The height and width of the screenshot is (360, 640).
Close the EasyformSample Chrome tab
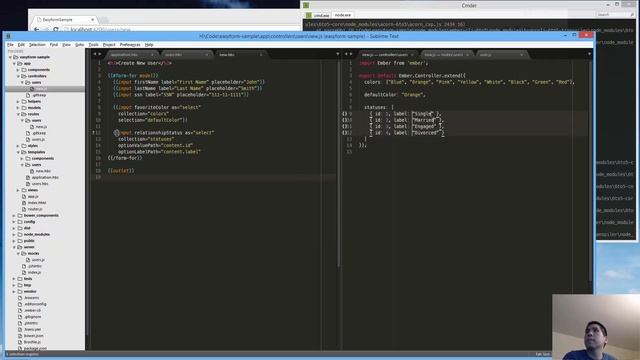tap(93, 20)
